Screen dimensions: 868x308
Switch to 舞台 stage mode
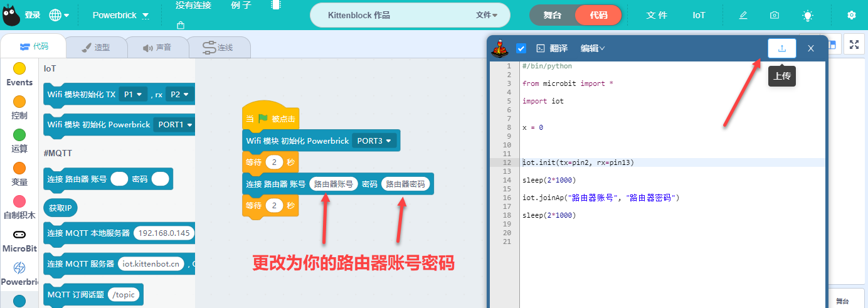(552, 15)
